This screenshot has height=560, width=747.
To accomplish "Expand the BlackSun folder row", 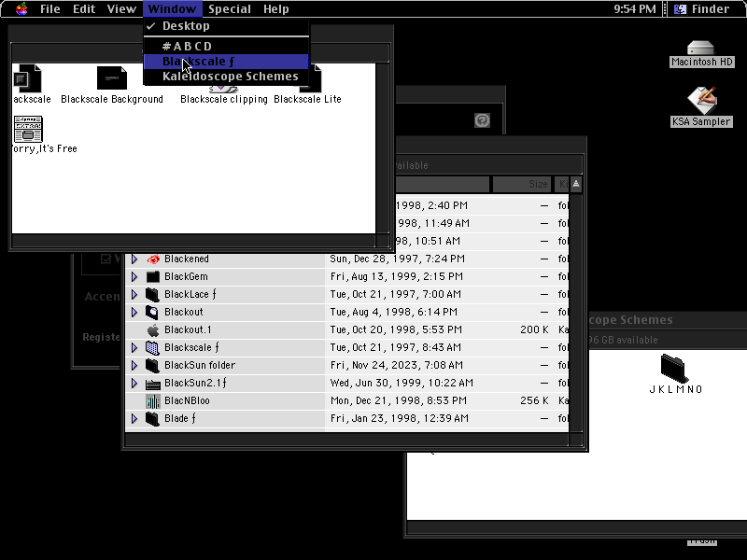I will tap(134, 365).
